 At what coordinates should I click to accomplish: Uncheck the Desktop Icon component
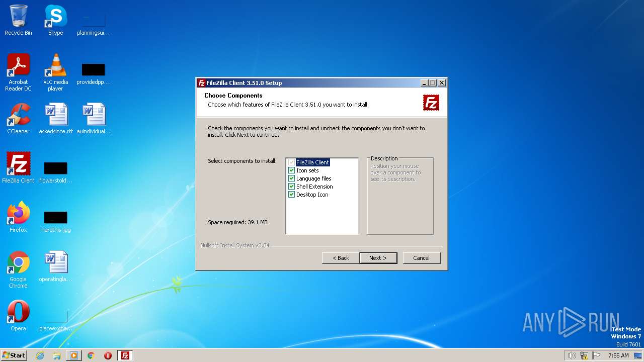(291, 195)
